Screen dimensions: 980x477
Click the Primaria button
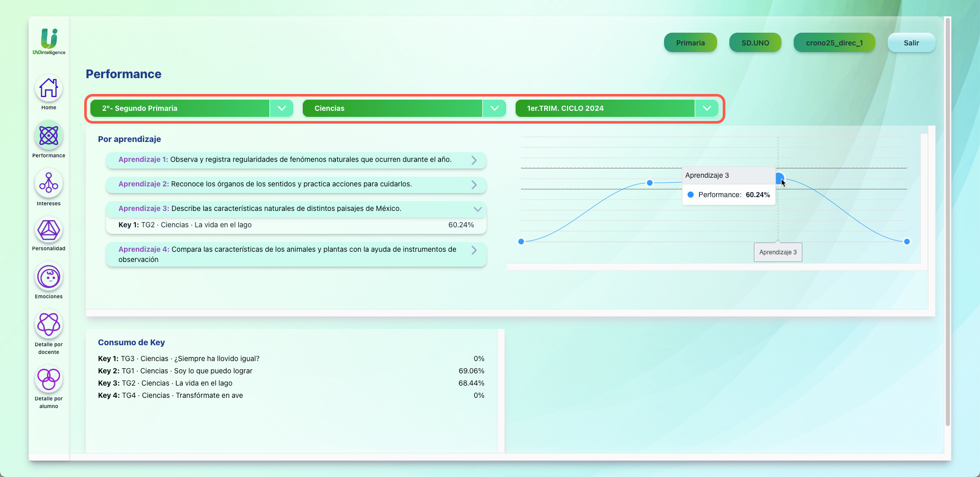click(x=690, y=43)
